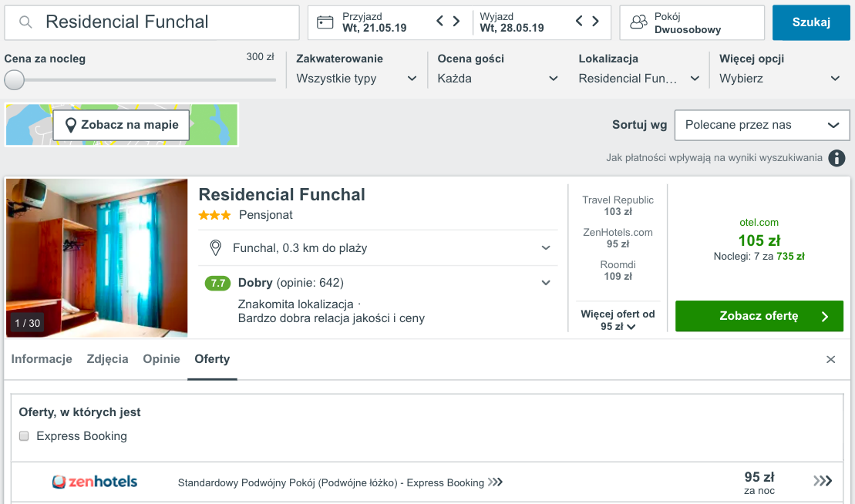Go to next arrival date

(x=456, y=21)
